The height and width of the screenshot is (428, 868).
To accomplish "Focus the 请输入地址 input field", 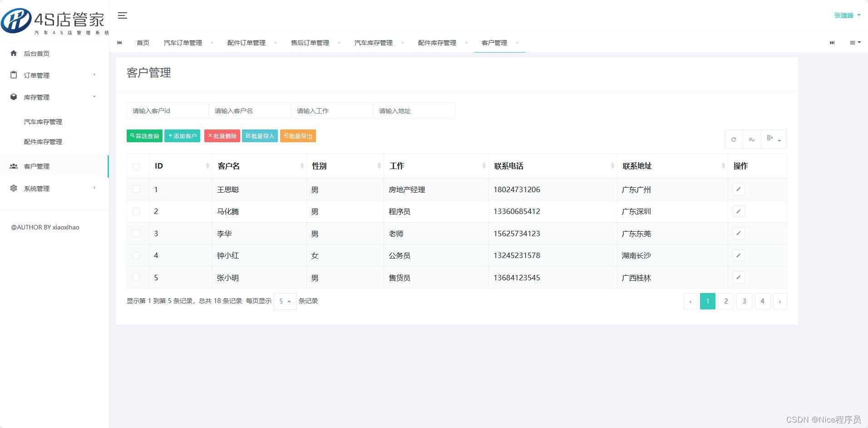I will 414,110.
